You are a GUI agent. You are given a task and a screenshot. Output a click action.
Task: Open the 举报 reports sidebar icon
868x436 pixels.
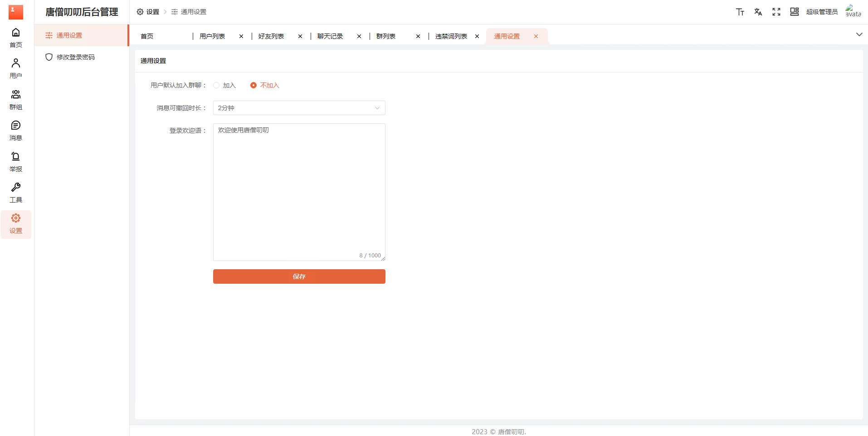tap(16, 162)
